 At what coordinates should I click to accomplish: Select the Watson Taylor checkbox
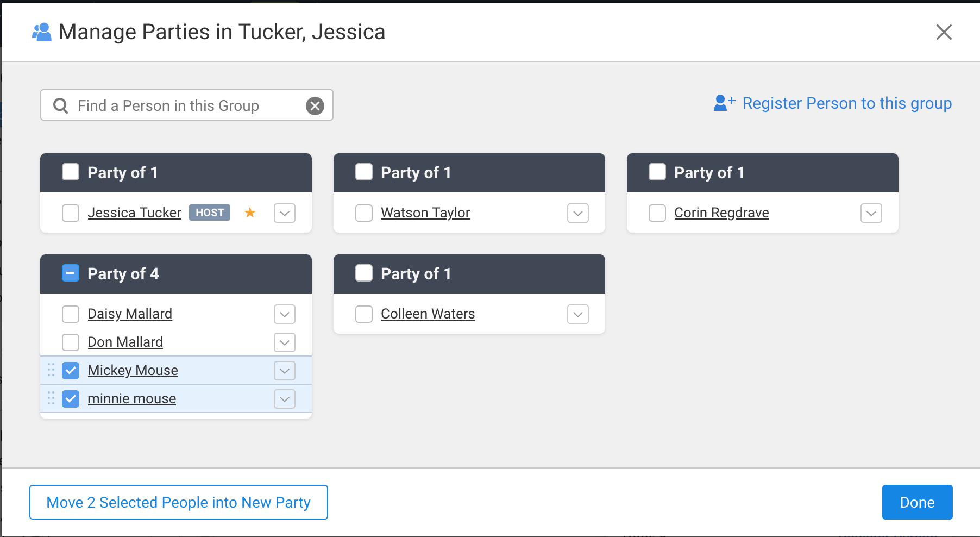364,213
